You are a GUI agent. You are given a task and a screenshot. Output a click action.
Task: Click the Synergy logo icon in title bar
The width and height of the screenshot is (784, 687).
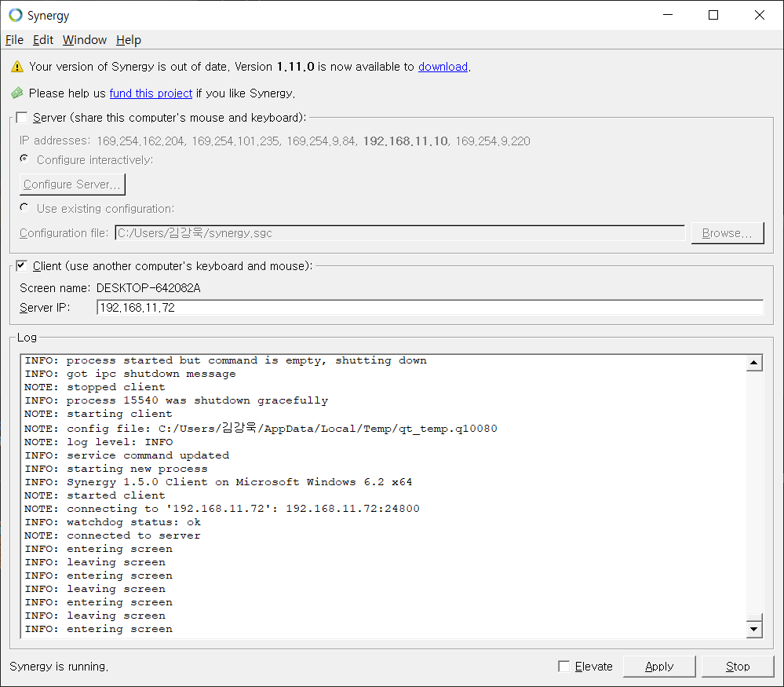point(16,15)
